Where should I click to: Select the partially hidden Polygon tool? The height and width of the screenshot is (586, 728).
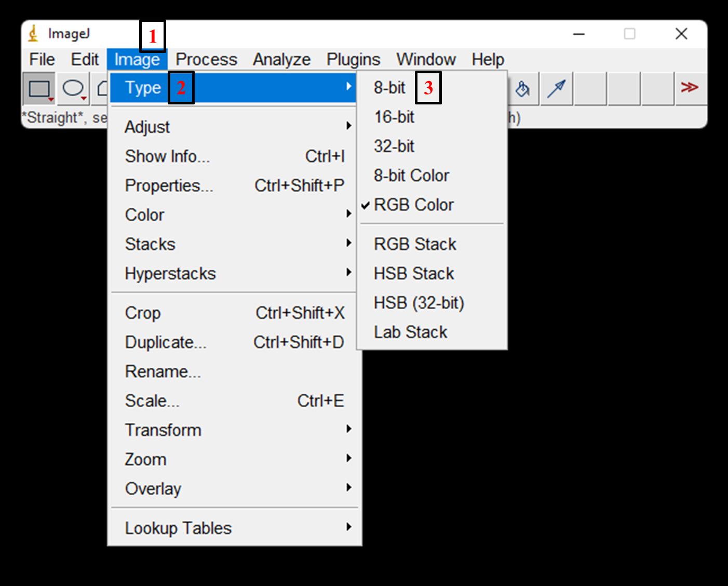point(101,88)
